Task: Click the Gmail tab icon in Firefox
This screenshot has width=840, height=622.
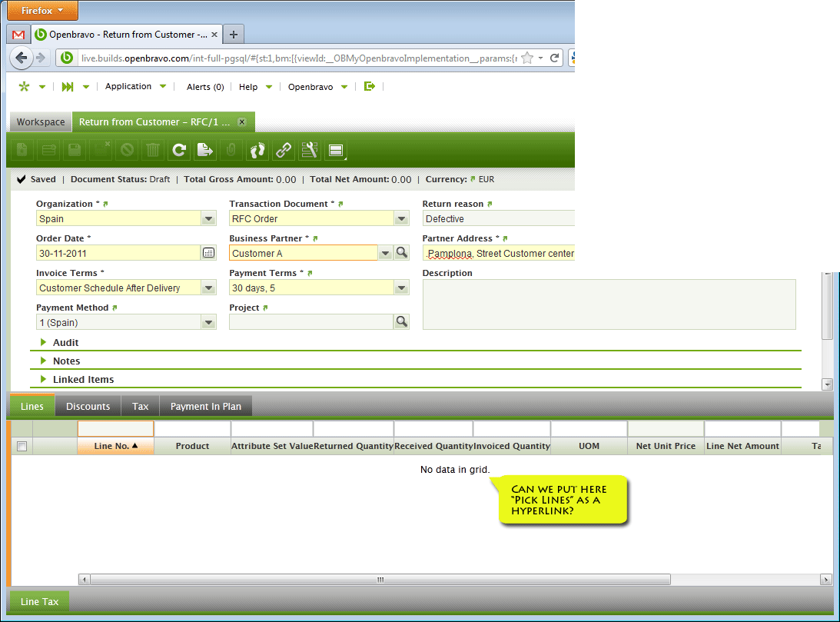Action: (x=18, y=35)
